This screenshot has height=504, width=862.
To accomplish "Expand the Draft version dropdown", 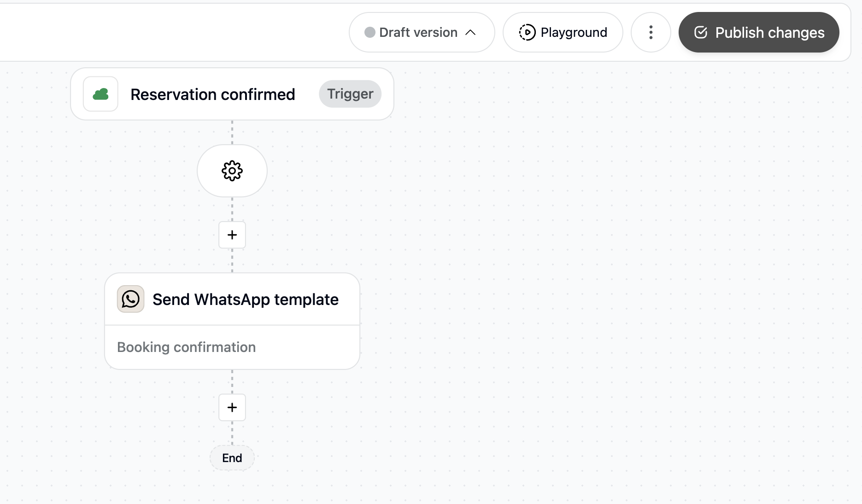I will pyautogui.click(x=422, y=32).
